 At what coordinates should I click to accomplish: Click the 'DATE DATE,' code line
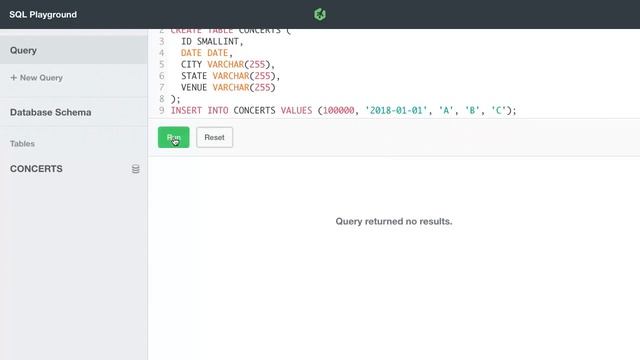[207, 53]
